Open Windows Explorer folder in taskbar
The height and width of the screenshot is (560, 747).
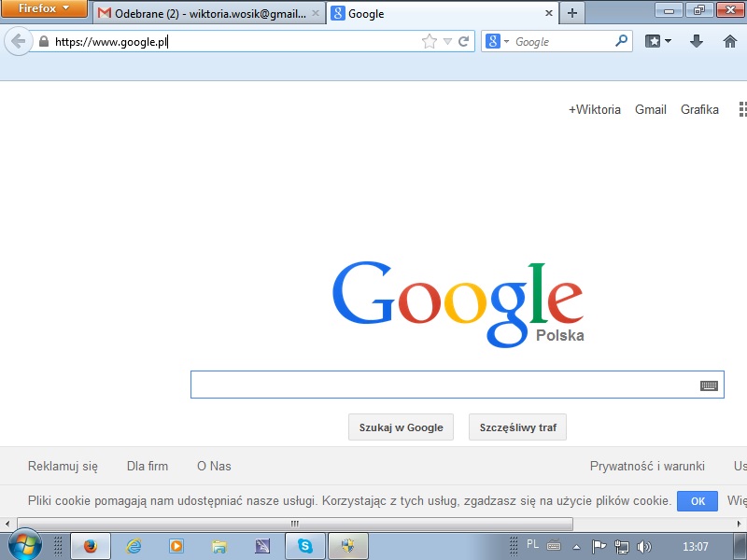(219, 546)
